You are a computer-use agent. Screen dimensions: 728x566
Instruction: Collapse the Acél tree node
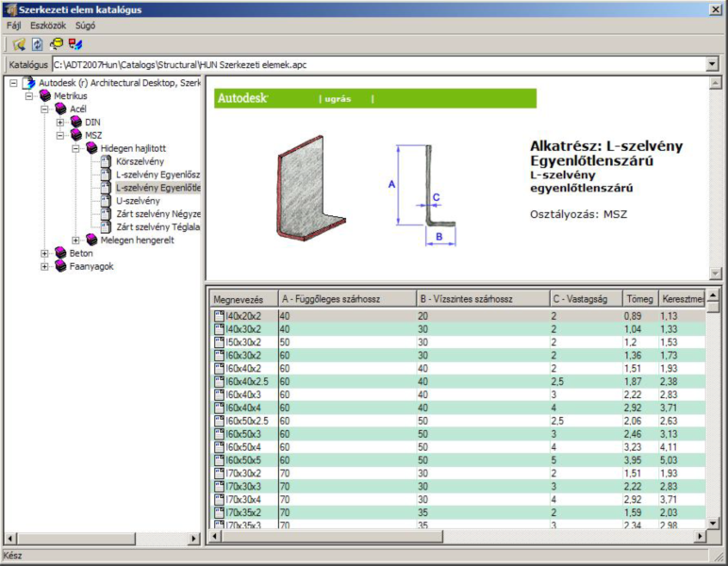click(44, 109)
